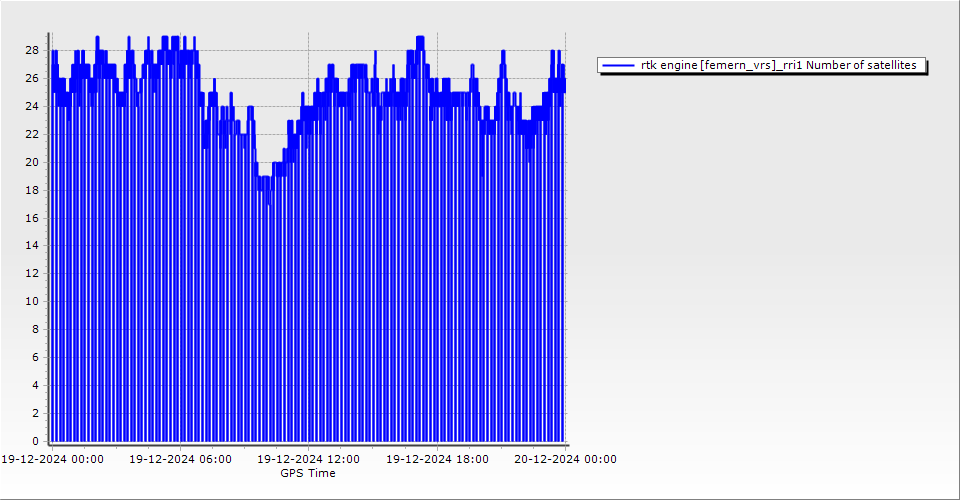Image resolution: width=960 pixels, height=500 pixels.
Task: Click the empty gray area below the legend
Action: click(x=760, y=250)
